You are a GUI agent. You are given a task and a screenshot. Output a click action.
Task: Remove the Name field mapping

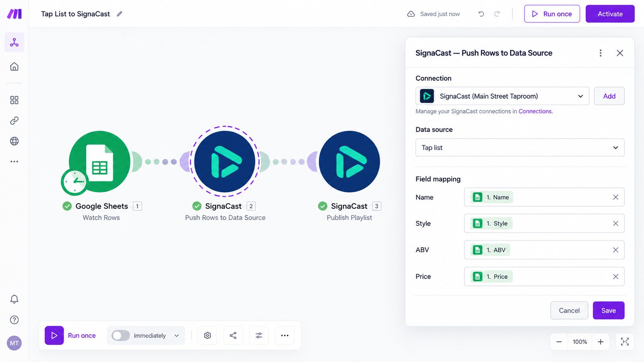(x=615, y=197)
